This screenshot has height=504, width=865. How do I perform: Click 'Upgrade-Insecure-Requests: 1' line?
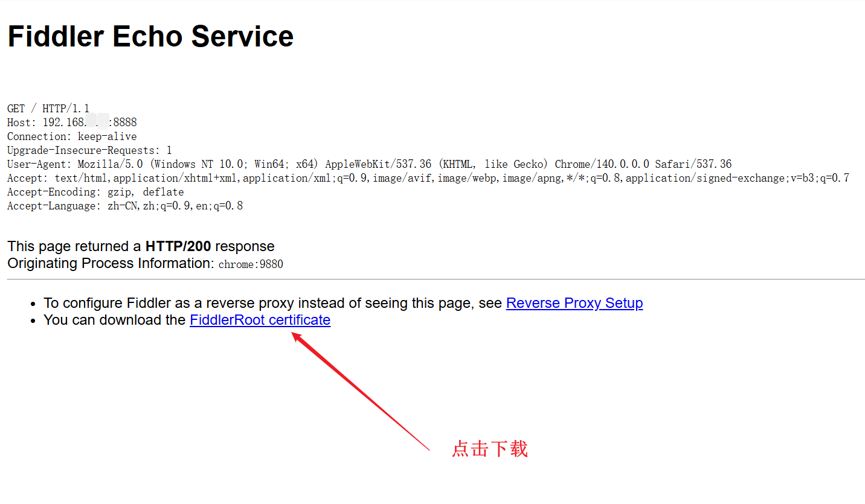click(89, 150)
